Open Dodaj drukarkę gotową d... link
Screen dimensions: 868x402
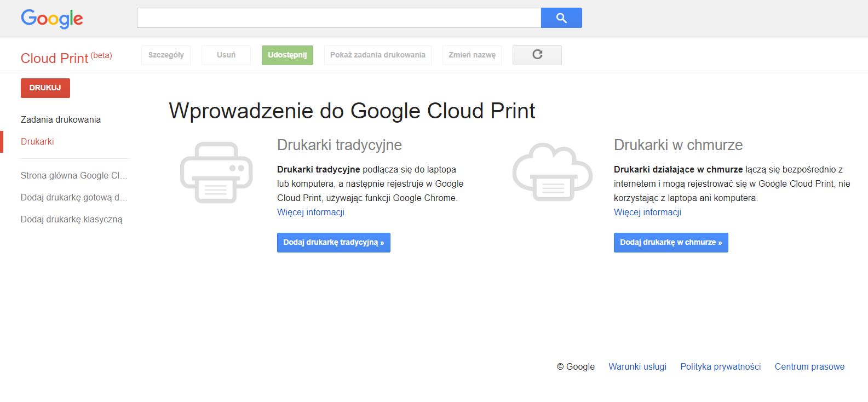[74, 197]
